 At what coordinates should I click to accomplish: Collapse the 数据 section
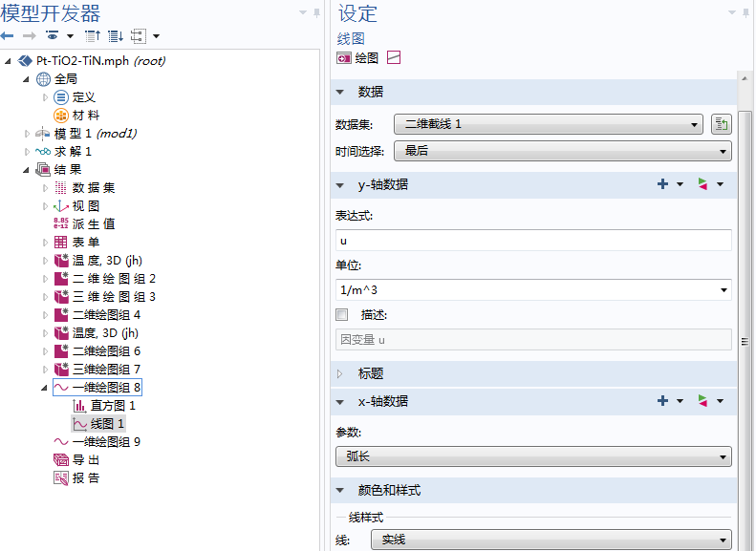[x=340, y=92]
